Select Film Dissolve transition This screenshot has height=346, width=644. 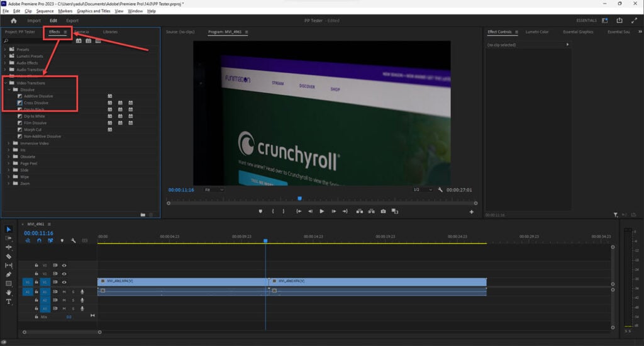(x=35, y=123)
